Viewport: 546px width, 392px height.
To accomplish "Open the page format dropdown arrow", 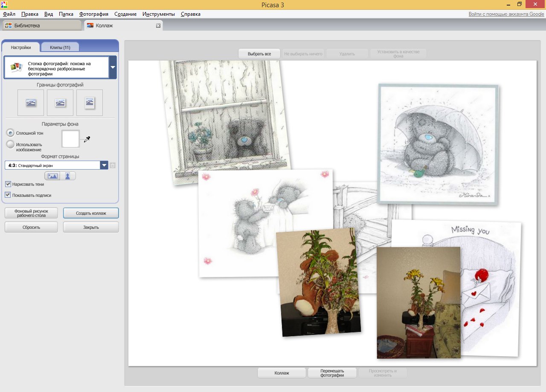I will click(x=104, y=165).
